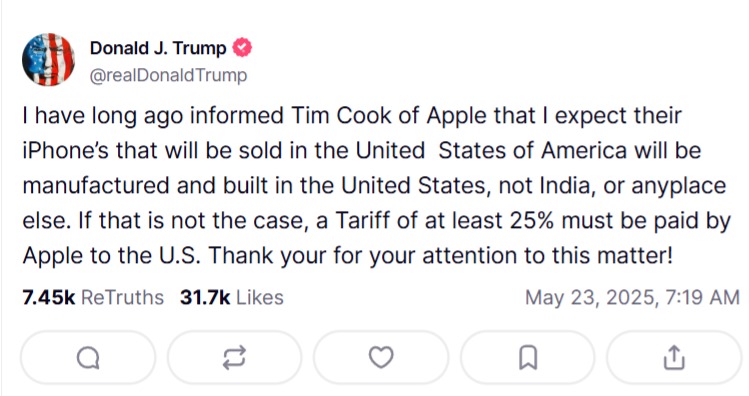
Task: Click the '7.45k' count number
Action: [x=49, y=298]
